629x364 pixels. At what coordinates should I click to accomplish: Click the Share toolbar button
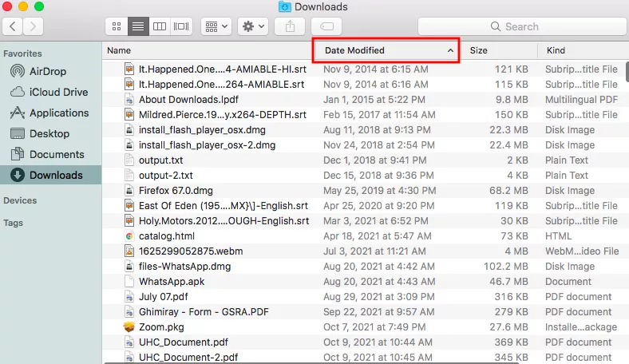(x=290, y=26)
